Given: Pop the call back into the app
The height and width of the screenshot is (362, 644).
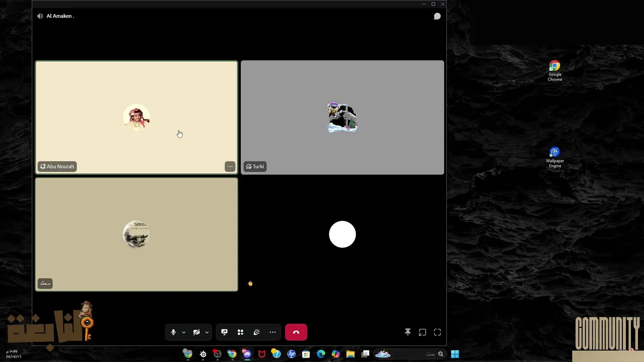Looking at the screenshot, I should (423, 332).
